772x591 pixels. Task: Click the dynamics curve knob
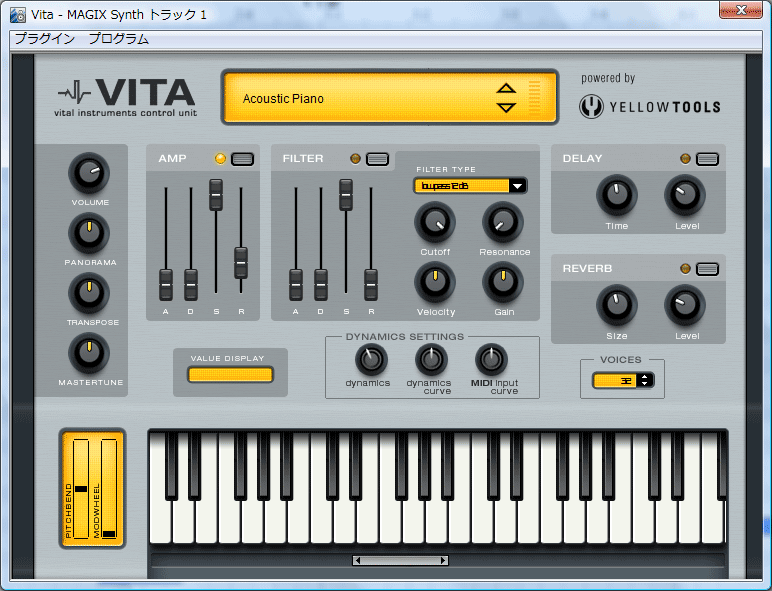(x=431, y=360)
